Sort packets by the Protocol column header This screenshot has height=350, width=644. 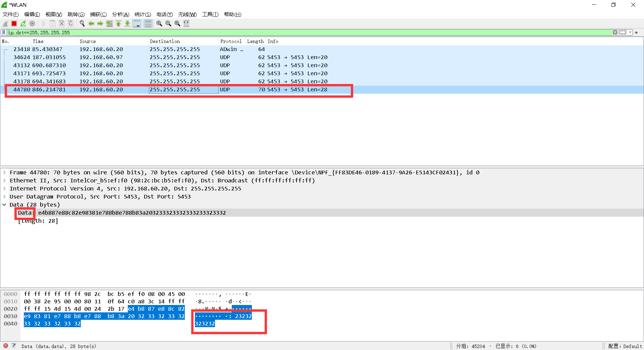tap(232, 41)
